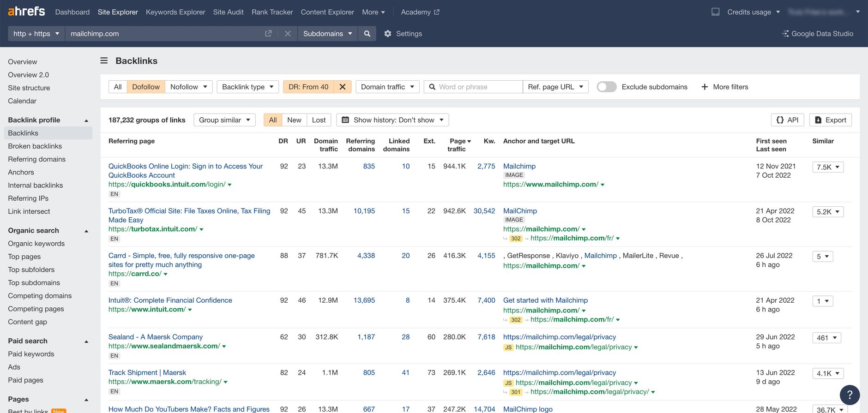Open the hamburger menu beside Backlinks
Screen dimensions: 868x413
pyautogui.click(x=104, y=61)
